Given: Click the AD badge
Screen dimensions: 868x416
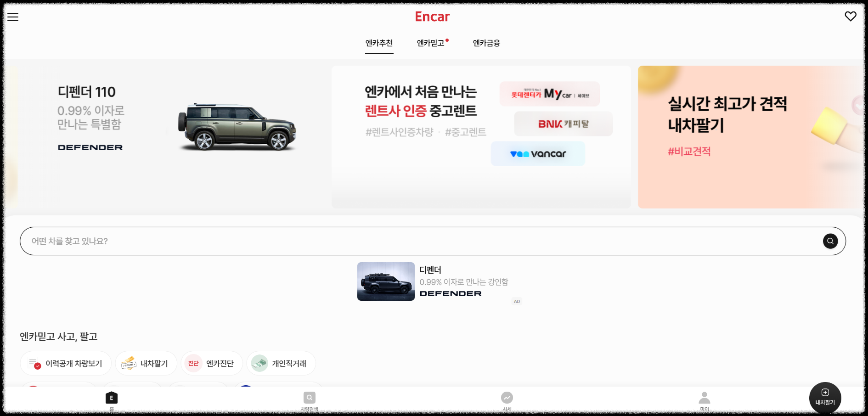Looking at the screenshot, I should (517, 302).
